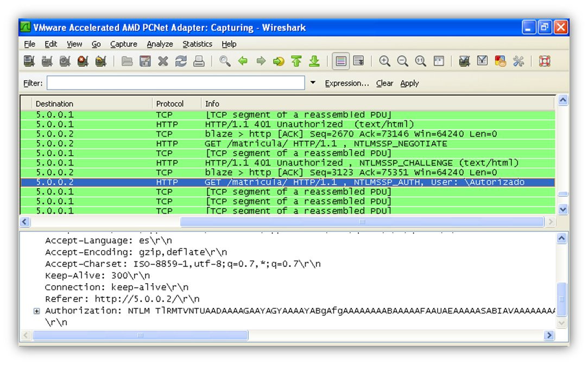The width and height of the screenshot is (588, 365).
Task: Go back in packet history arrow
Action: pyautogui.click(x=243, y=61)
